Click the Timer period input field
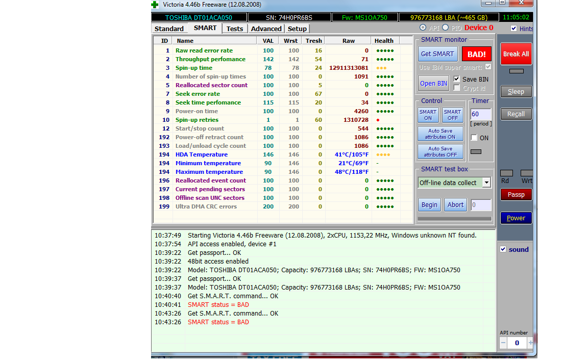The image size is (588, 364). [480, 114]
